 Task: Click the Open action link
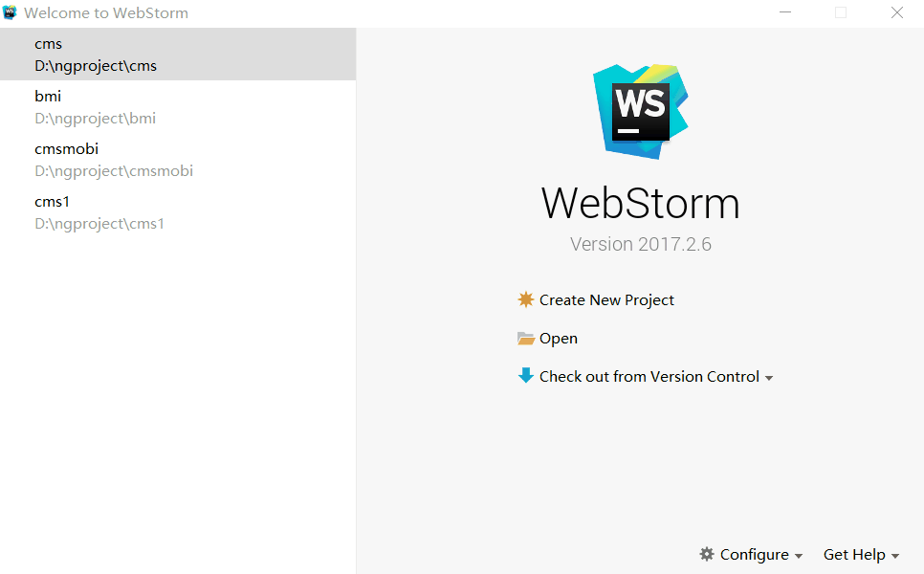(x=559, y=338)
